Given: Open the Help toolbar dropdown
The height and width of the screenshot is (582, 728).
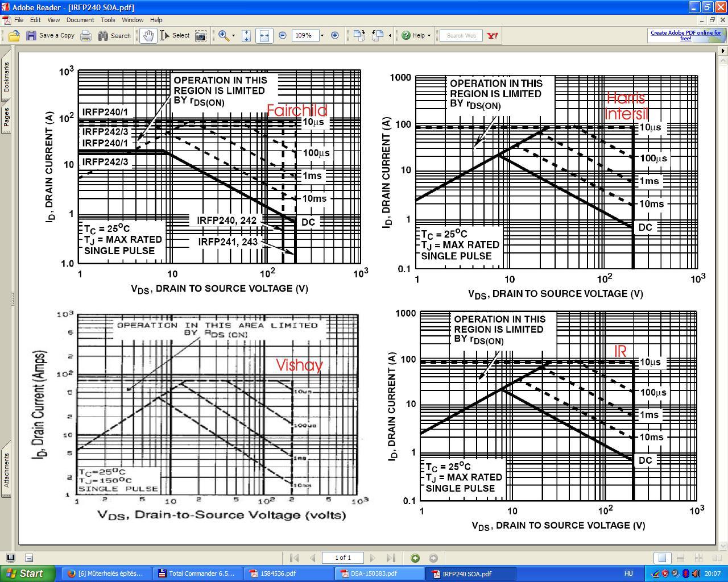Looking at the screenshot, I should tap(416, 35).
